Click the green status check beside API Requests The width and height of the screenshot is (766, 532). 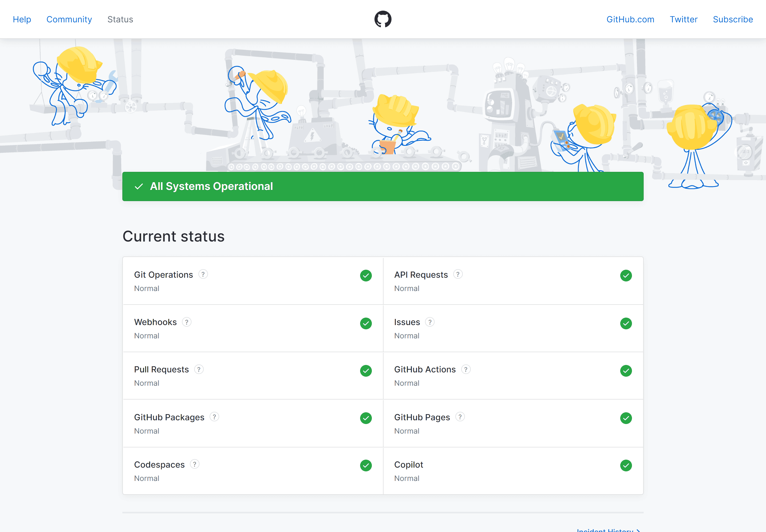[626, 276]
